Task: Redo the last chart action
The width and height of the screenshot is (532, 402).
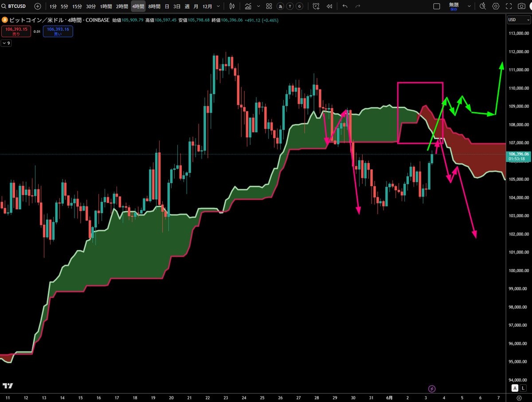Action: 358,6
